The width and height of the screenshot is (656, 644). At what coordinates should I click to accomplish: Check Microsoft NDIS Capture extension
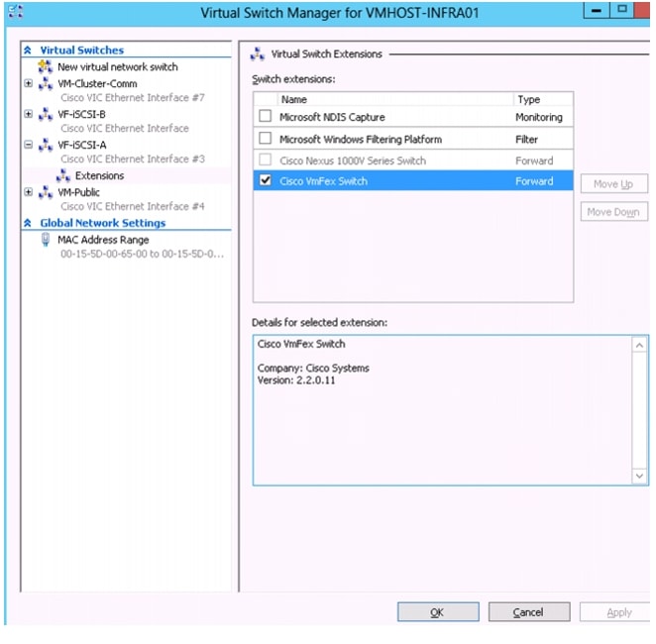coord(266,116)
